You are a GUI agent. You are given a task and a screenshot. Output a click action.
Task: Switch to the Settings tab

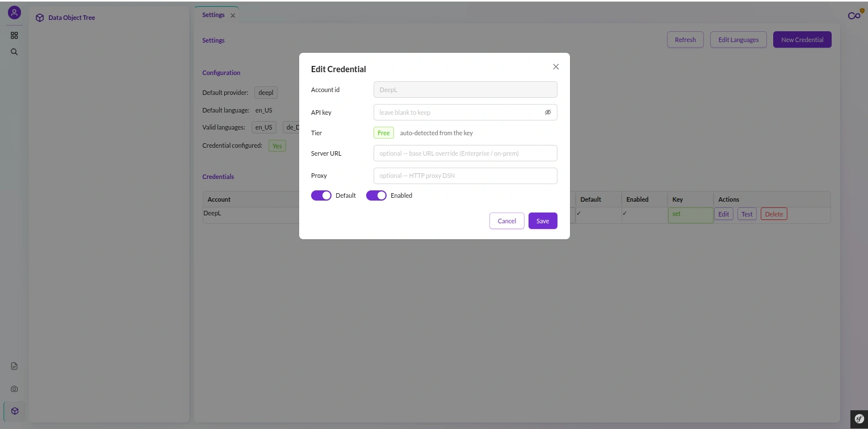pyautogui.click(x=213, y=15)
